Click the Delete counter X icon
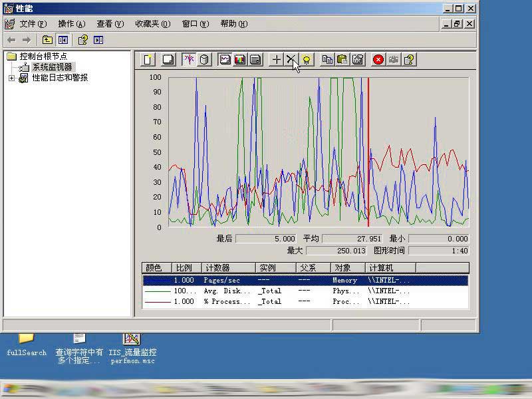This screenshot has width=532, height=399. click(x=291, y=60)
